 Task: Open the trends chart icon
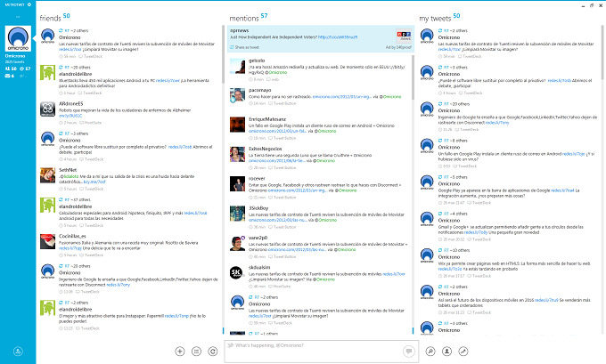point(463,351)
